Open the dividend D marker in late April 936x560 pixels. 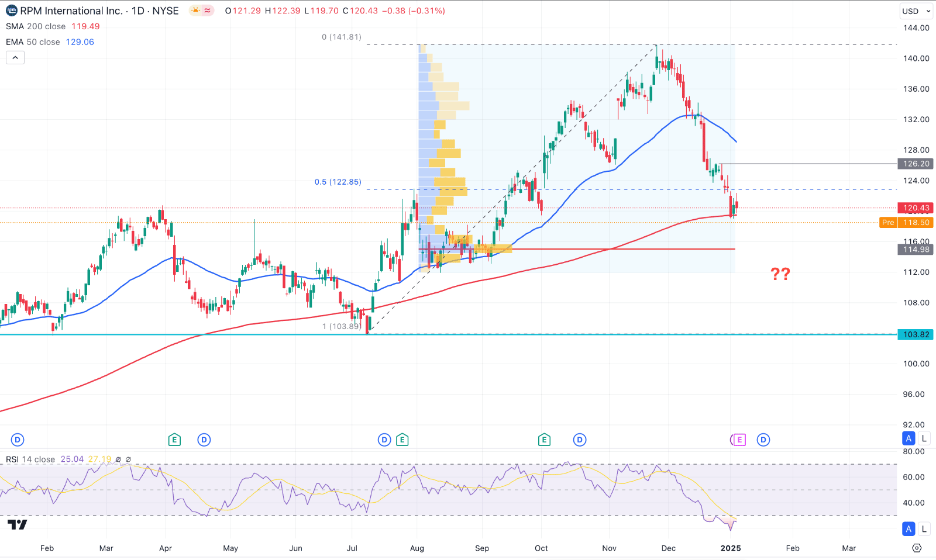point(204,440)
